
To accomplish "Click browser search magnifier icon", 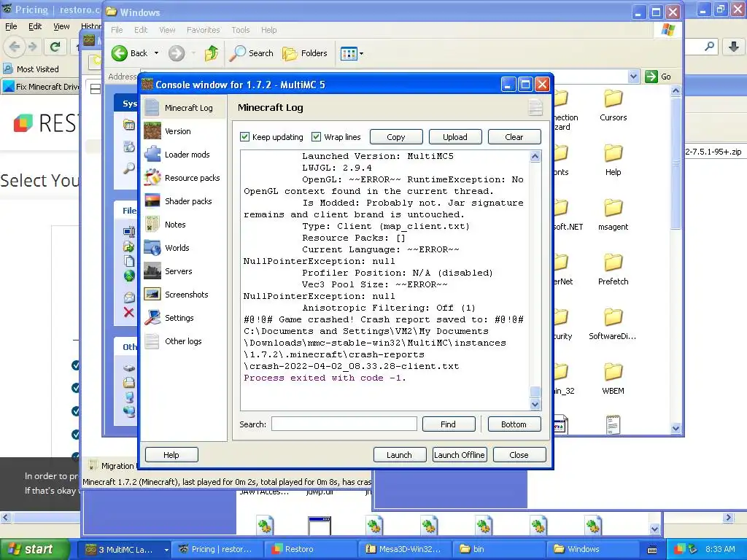I will tap(710, 46).
